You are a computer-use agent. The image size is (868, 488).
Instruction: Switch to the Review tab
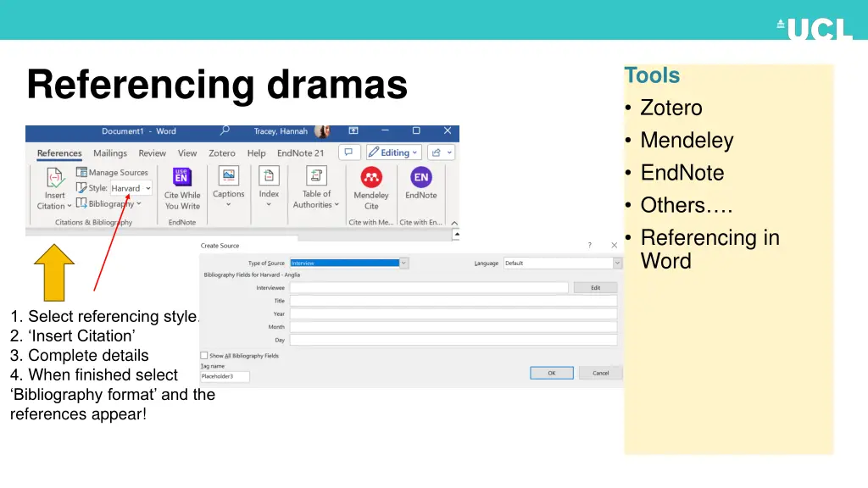[x=153, y=153]
